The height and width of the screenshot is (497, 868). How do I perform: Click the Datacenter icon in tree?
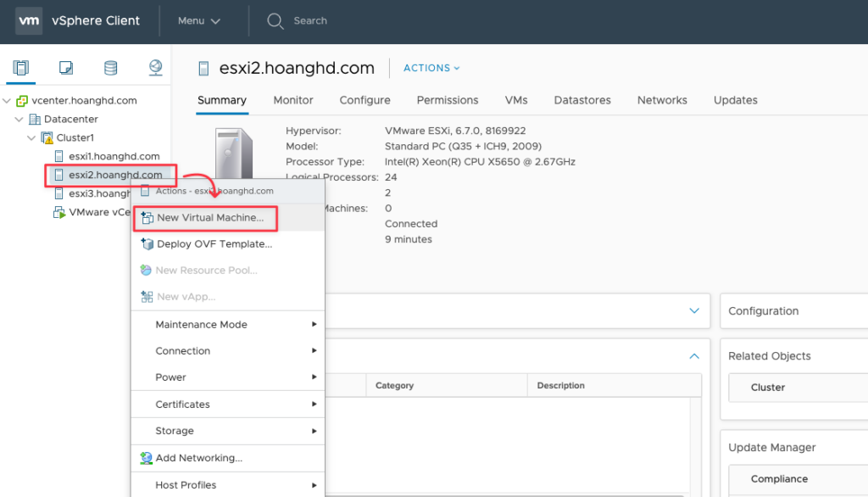(35, 119)
